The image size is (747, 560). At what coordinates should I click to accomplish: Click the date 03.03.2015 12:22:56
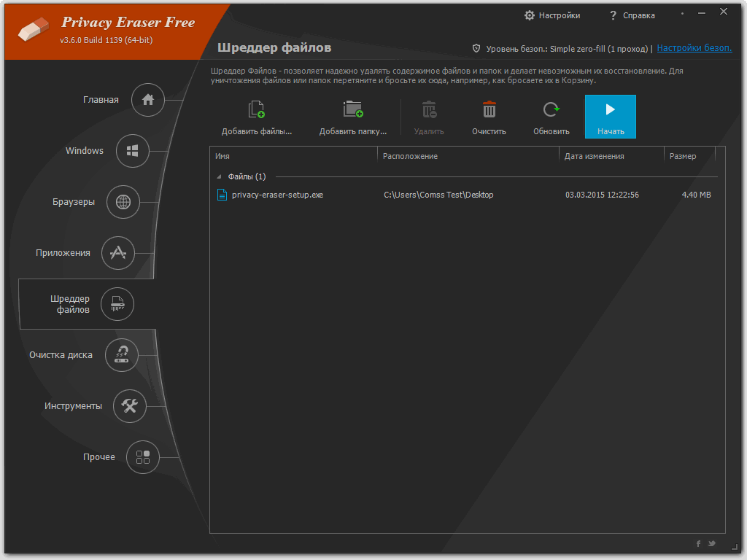[602, 195]
